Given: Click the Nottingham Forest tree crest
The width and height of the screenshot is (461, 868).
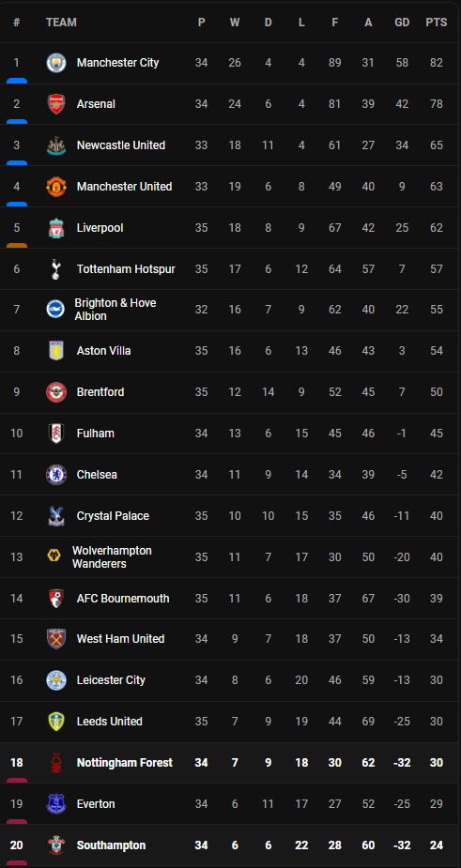Looking at the screenshot, I should pos(56,763).
